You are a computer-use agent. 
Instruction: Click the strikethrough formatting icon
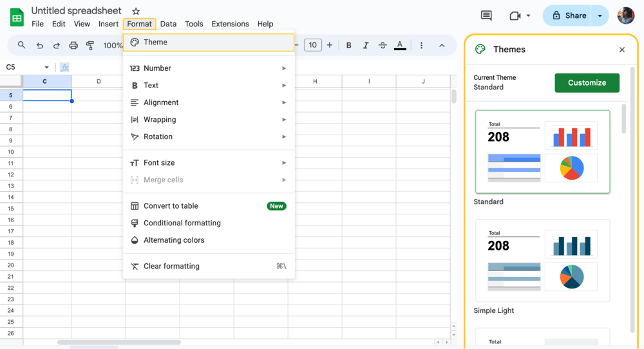point(383,45)
